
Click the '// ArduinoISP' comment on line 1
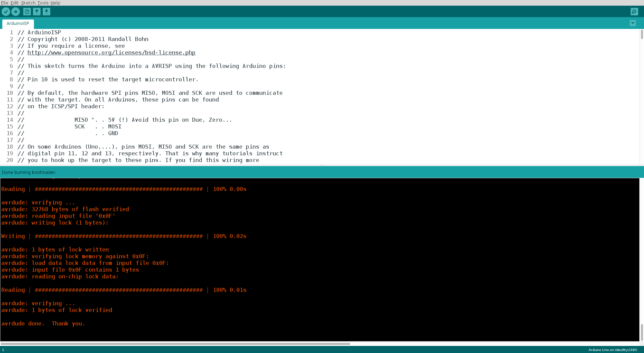coord(39,32)
